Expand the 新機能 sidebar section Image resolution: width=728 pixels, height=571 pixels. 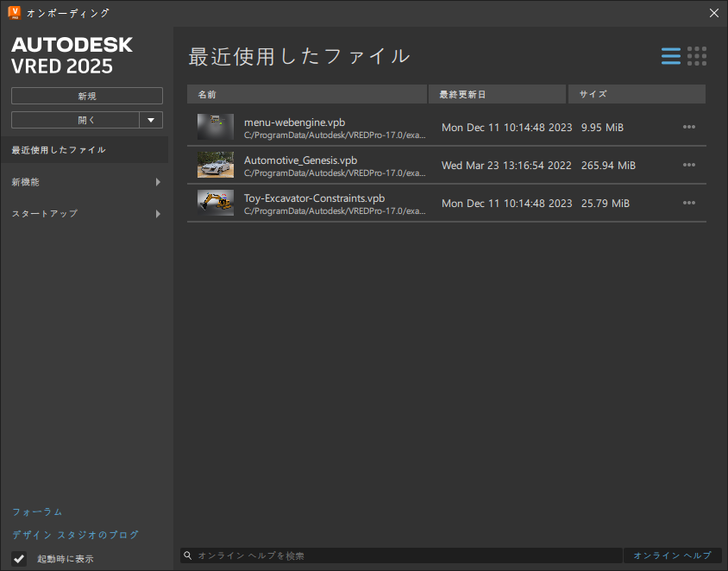coord(85,181)
